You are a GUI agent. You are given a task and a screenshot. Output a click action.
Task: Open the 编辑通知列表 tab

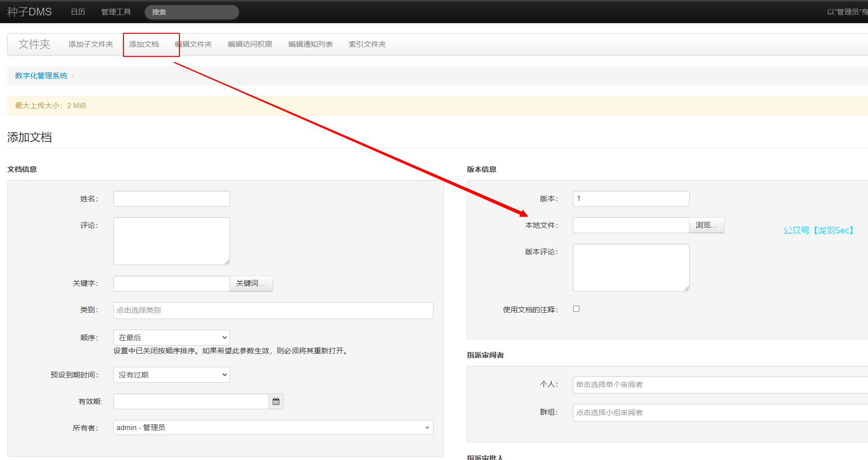point(310,44)
